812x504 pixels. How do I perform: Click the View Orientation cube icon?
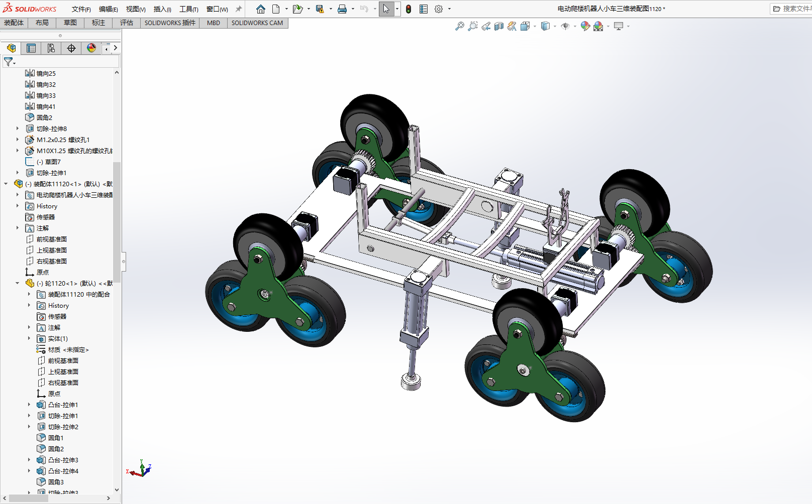(x=525, y=26)
